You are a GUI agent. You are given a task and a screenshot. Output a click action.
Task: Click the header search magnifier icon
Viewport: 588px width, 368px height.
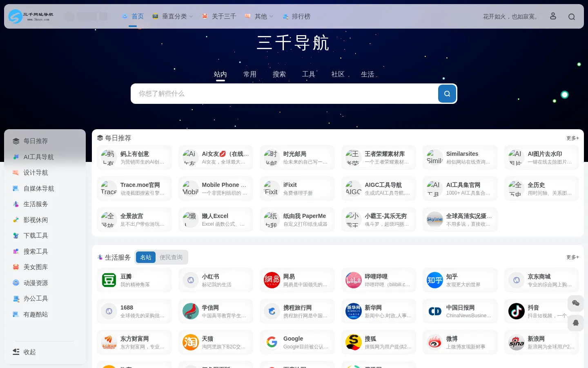click(x=572, y=17)
